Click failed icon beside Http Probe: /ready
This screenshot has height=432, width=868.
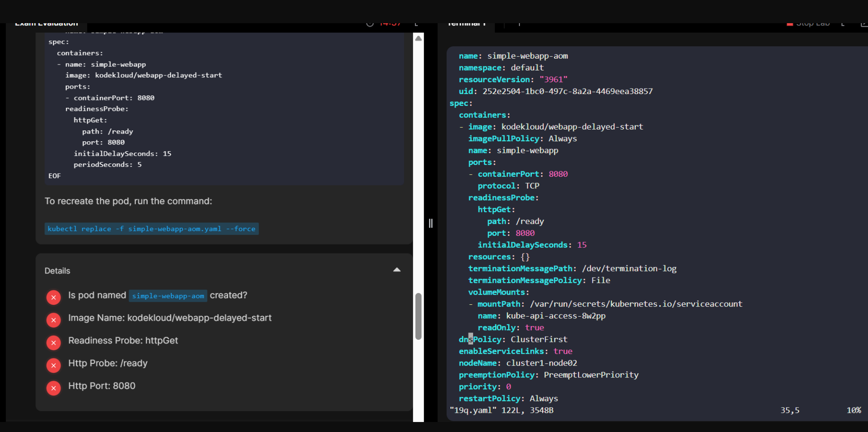[x=54, y=366]
